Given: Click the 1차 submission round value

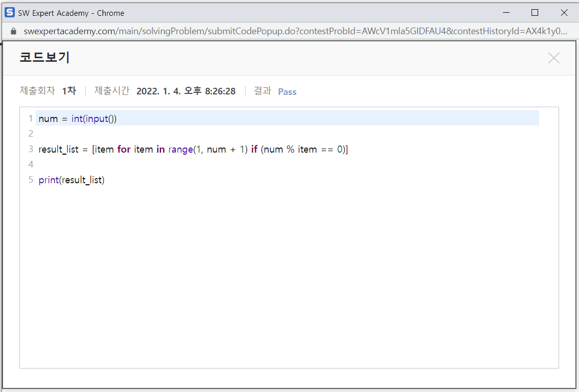Looking at the screenshot, I should [69, 91].
